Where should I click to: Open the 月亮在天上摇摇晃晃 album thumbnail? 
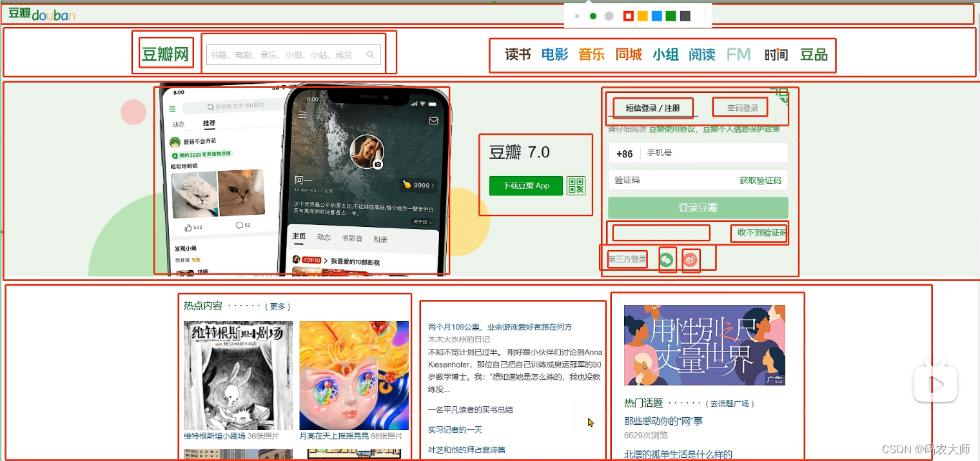(x=354, y=375)
